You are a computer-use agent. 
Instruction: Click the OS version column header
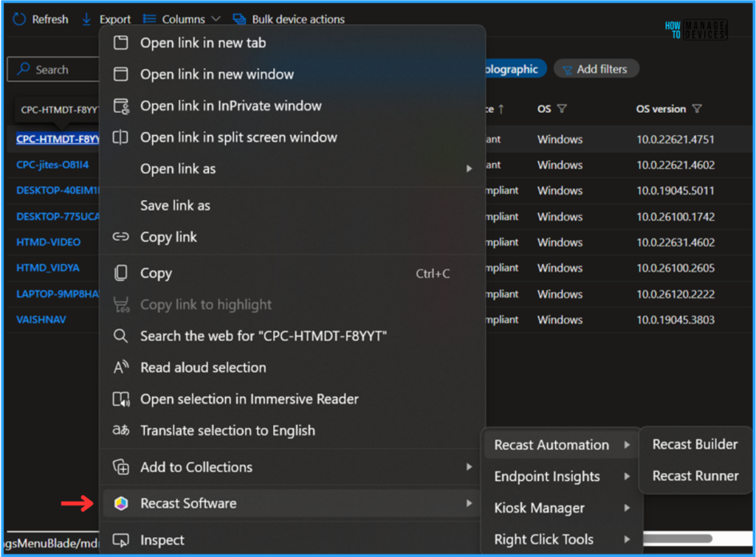[661, 109]
